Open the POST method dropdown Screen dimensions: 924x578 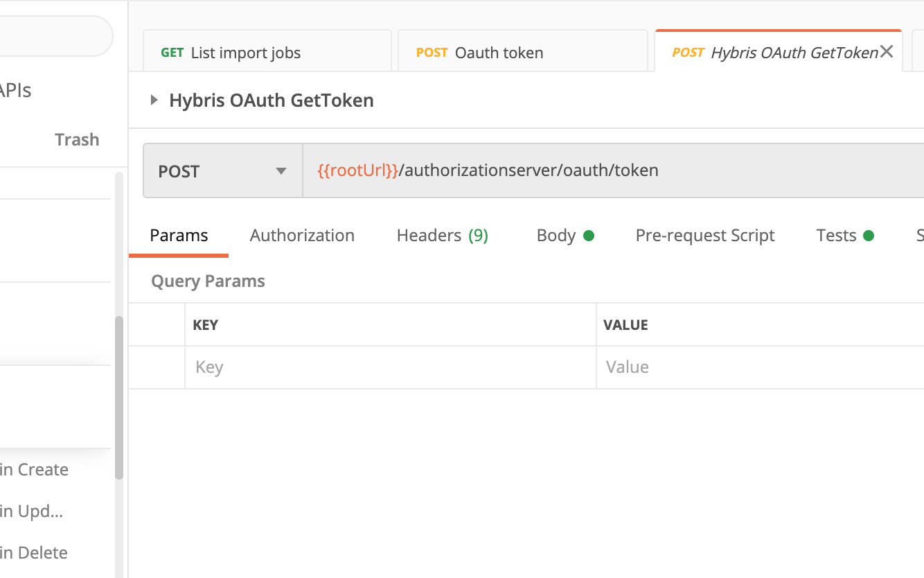click(x=222, y=171)
